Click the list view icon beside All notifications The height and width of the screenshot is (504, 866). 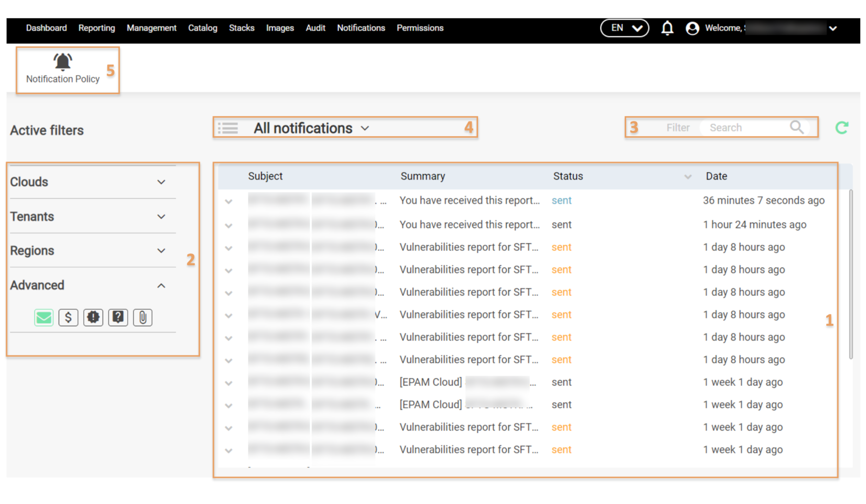228,128
